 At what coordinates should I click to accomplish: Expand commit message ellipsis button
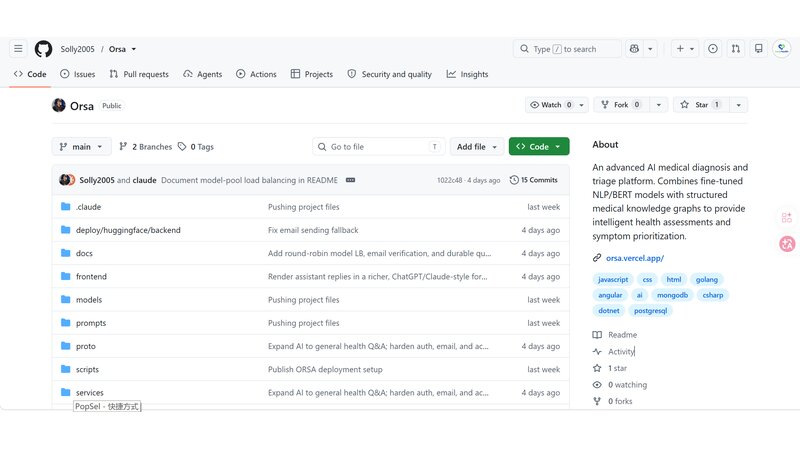tap(351, 180)
